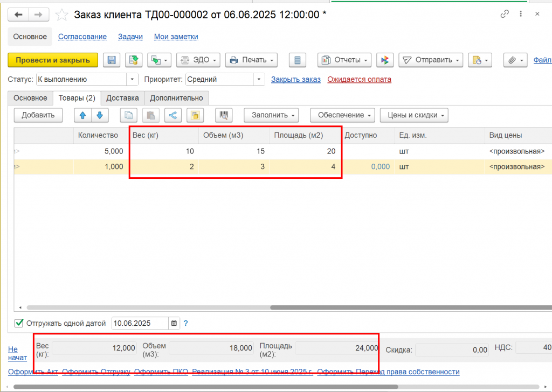
Task: Select the quantity cell 1,000
Action: [101, 166]
